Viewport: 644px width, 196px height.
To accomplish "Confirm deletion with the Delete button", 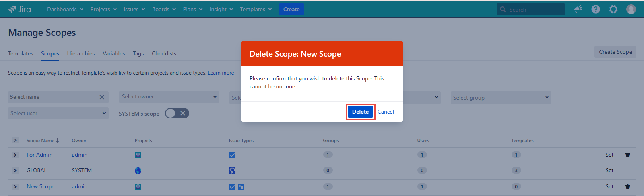I will click(x=360, y=112).
